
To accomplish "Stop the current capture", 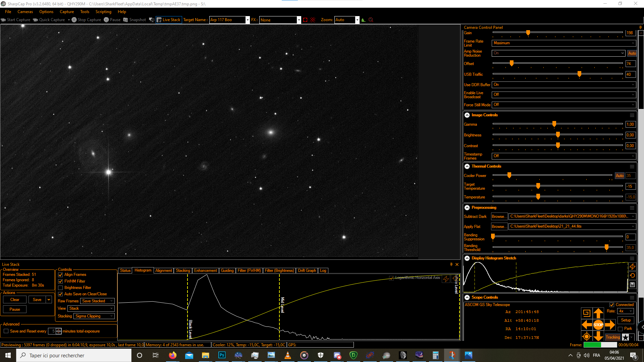I will [87, 20].
